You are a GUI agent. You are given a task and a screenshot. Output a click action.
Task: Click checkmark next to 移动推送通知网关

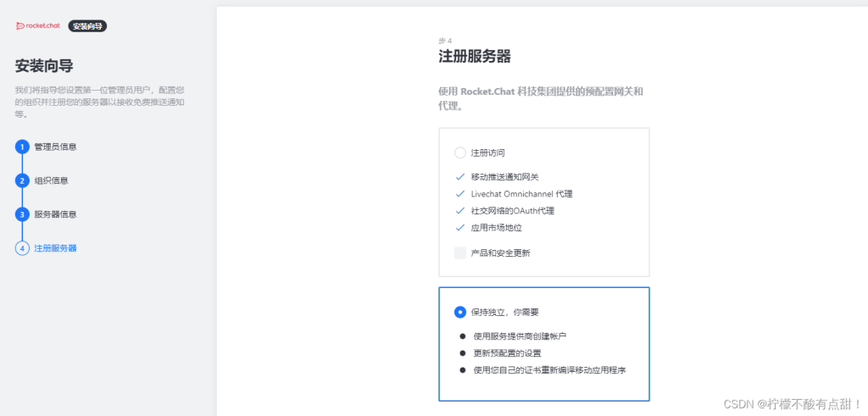[459, 177]
